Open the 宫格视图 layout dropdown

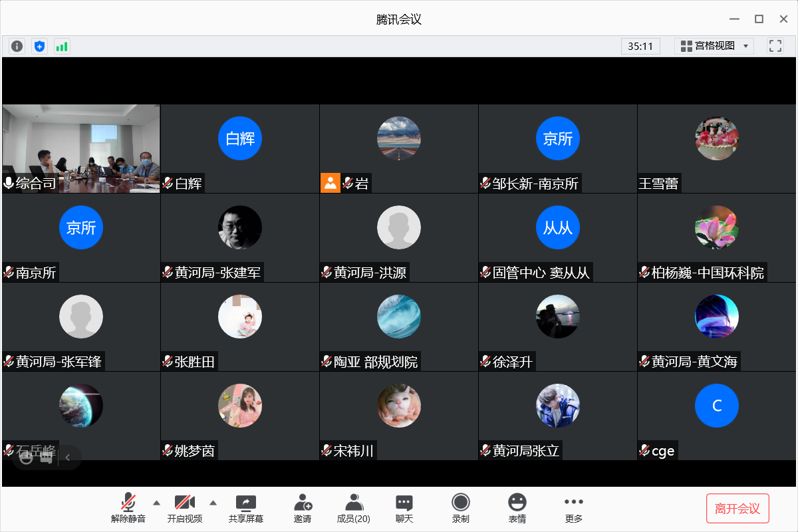click(714, 46)
